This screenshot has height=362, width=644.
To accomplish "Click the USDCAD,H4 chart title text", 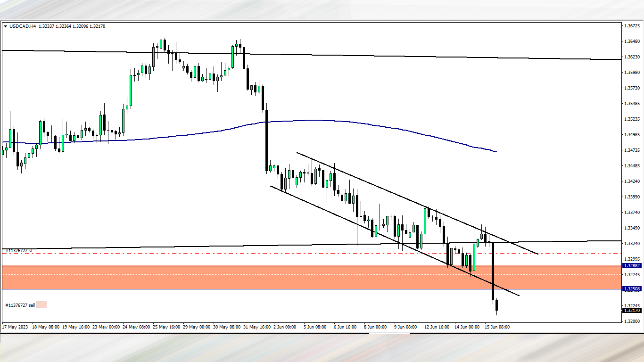I will [x=24, y=26].
